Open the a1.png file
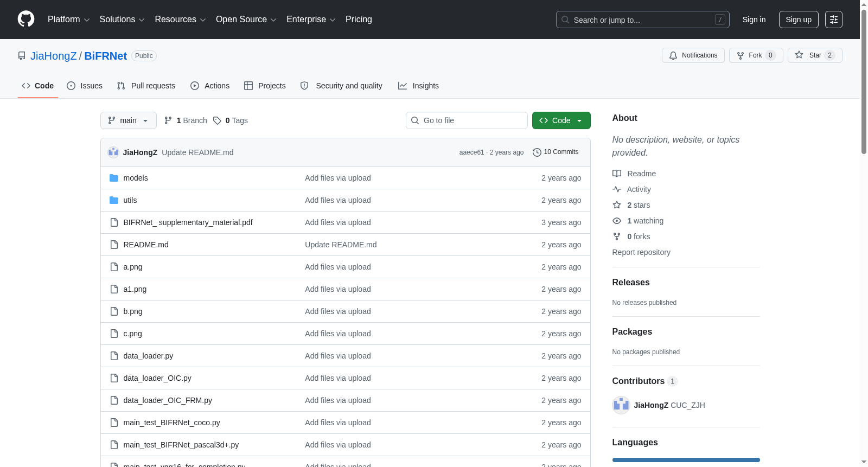868x467 pixels. click(x=135, y=289)
